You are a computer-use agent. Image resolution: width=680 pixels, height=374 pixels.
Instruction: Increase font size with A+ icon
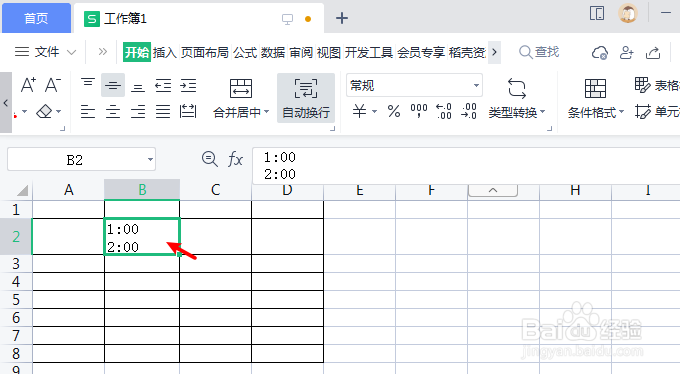28,85
